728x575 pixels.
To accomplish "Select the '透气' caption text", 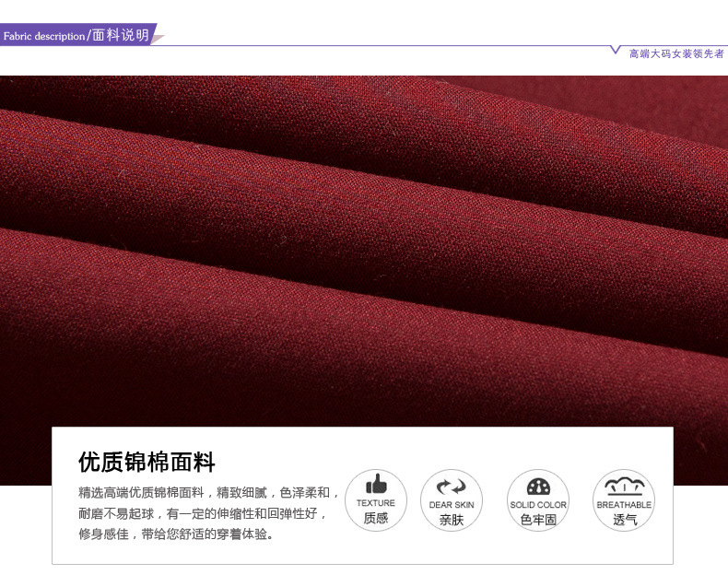I will 624,520.
